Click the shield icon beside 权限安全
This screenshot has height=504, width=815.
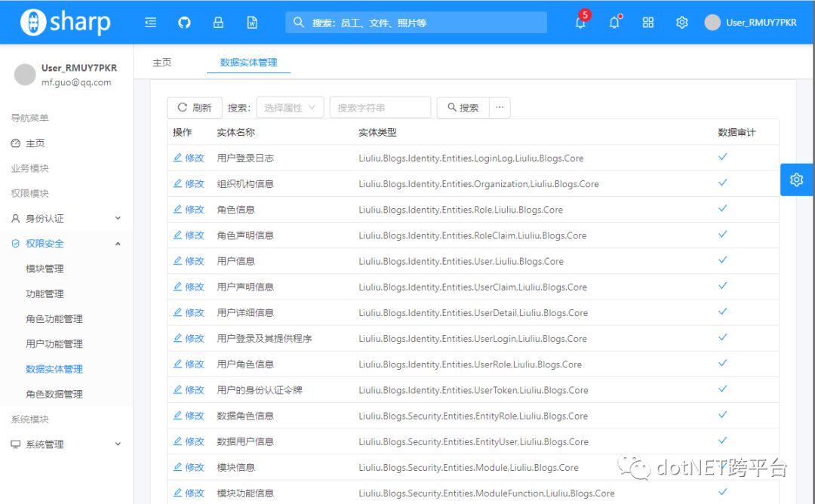click(x=16, y=244)
